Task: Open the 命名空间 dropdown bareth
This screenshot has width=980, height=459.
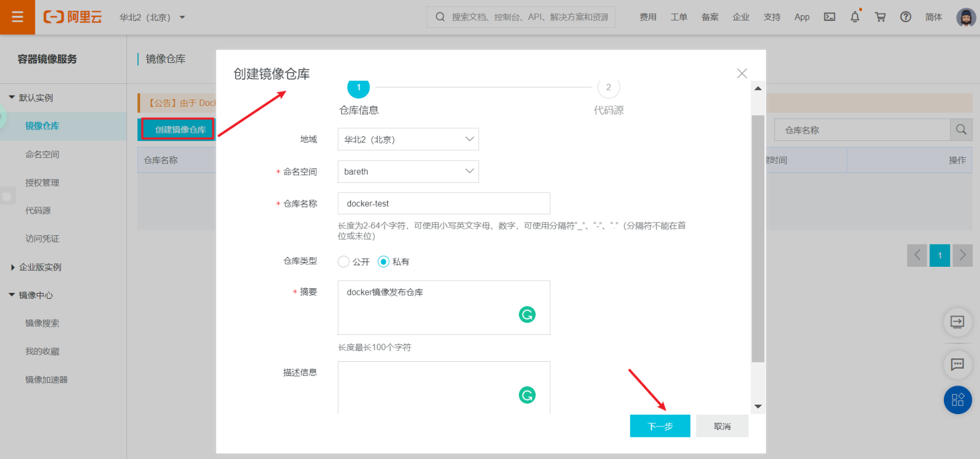Action: [408, 171]
